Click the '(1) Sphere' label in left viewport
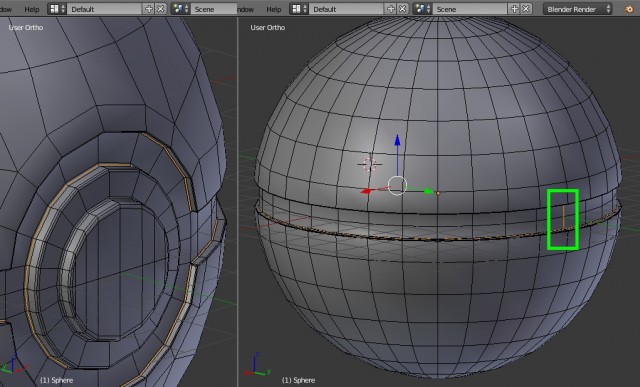This screenshot has height=387, width=640. tap(56, 380)
